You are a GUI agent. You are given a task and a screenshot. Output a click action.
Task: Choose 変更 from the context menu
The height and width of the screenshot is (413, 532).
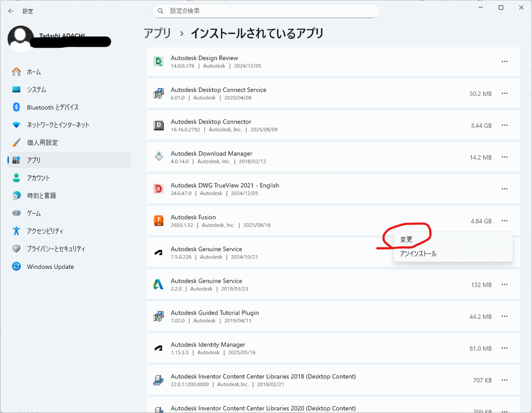453,239
